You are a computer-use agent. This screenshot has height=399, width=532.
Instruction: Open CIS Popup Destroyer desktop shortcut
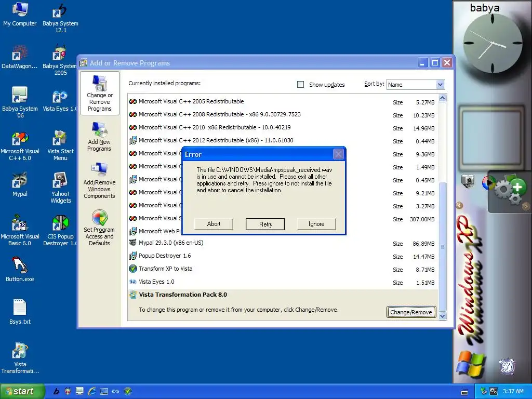click(x=60, y=230)
